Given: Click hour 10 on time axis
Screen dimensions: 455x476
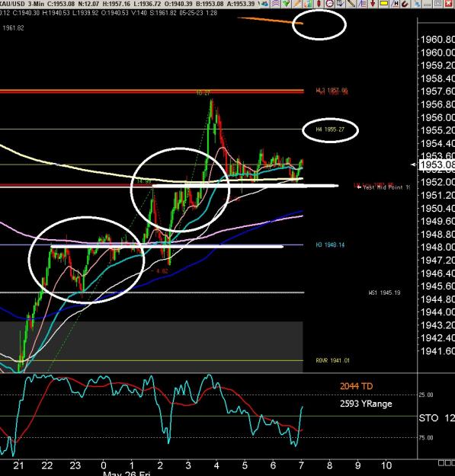Looking at the screenshot, I should pos(386,465).
